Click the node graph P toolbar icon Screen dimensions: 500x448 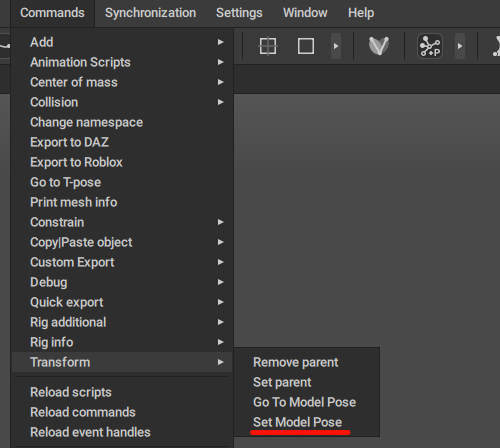click(430, 46)
